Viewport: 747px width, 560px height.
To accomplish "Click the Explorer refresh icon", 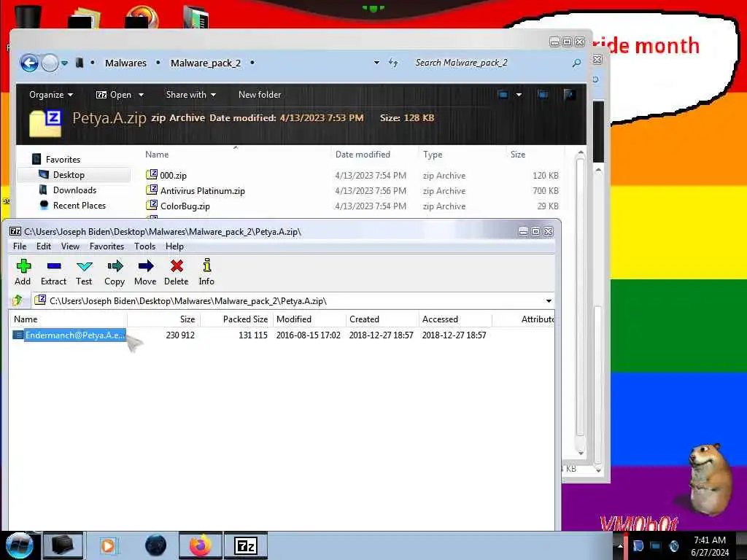I will 393,63.
